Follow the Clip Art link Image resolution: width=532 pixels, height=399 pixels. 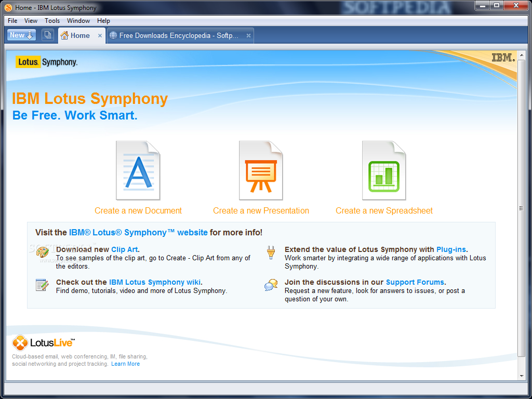pos(125,249)
